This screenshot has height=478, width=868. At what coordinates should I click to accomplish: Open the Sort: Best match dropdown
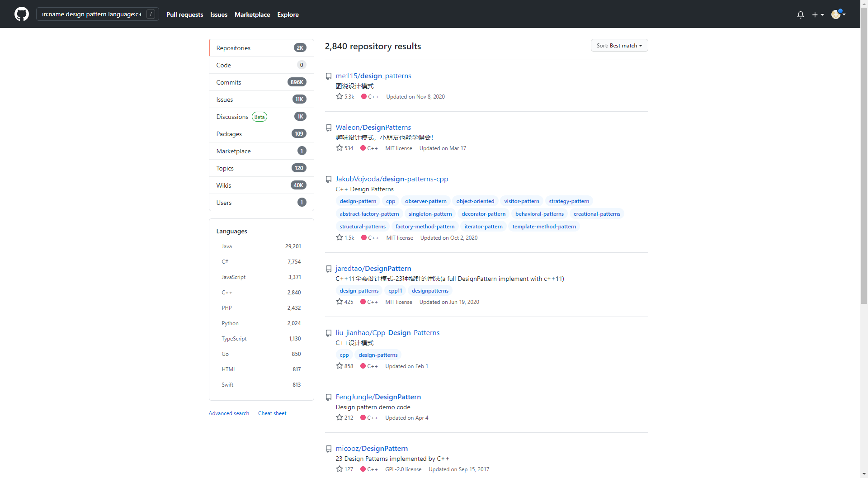619,46
